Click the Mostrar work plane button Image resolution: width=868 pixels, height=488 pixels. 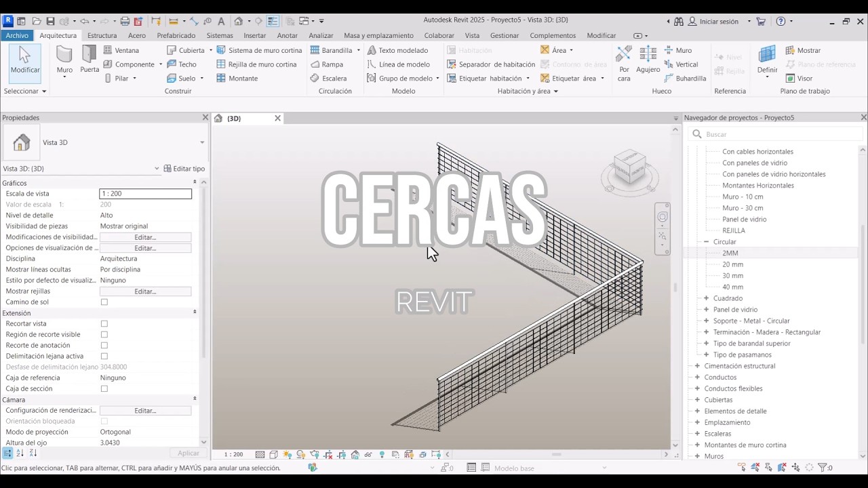pyautogui.click(x=803, y=50)
